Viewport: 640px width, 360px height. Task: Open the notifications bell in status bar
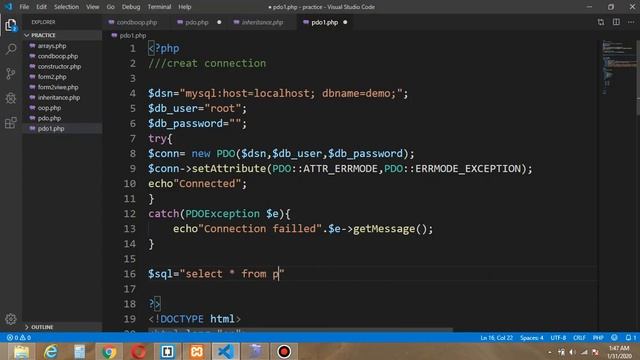pos(631,338)
